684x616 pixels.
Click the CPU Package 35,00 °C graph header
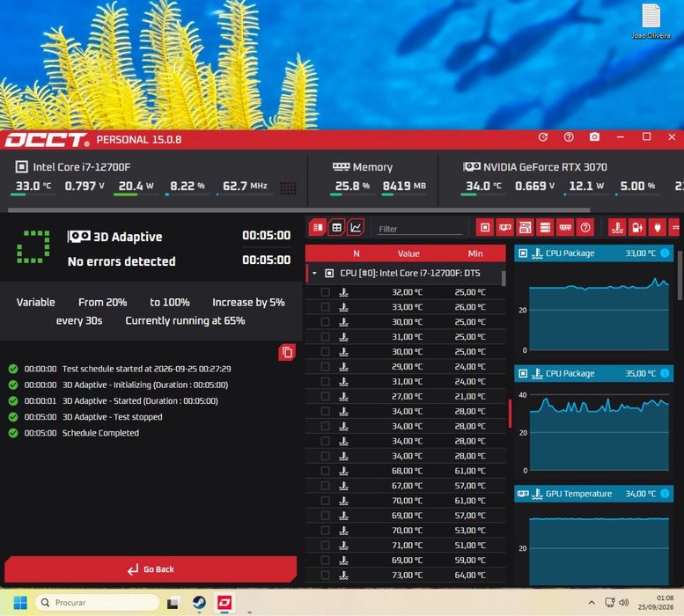(593, 373)
